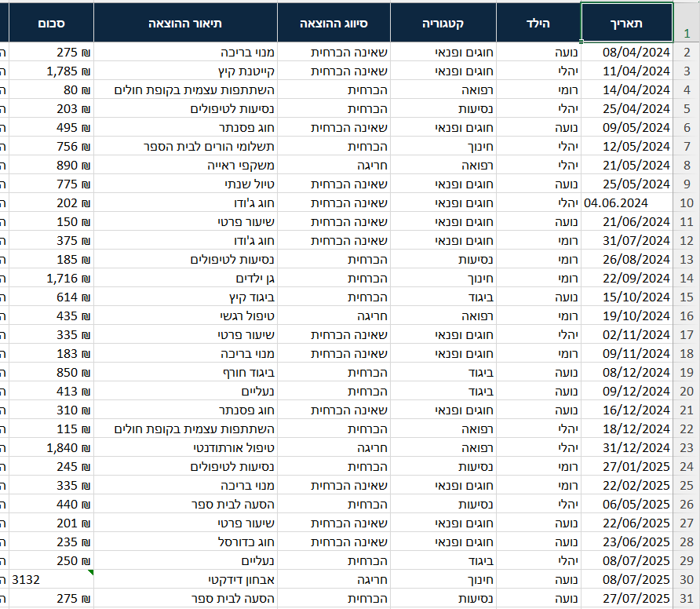The width and height of the screenshot is (700, 609).
Task: Click date cell 08/04/2024
Action: (627, 53)
